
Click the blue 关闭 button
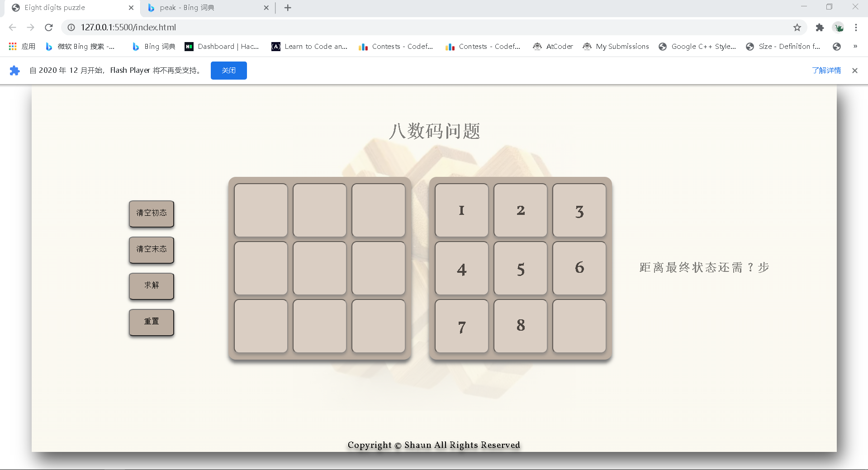pos(228,71)
